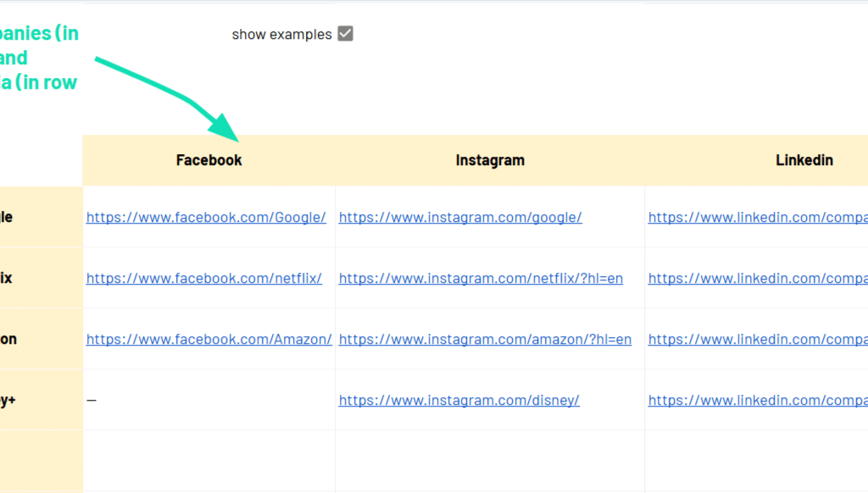Viewport: 868px width, 493px height.
Task: Open Netflix's Instagram link
Action: click(x=481, y=278)
